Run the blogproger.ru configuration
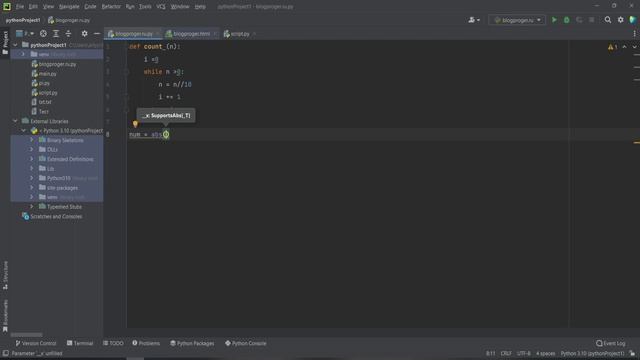 pos(554,20)
